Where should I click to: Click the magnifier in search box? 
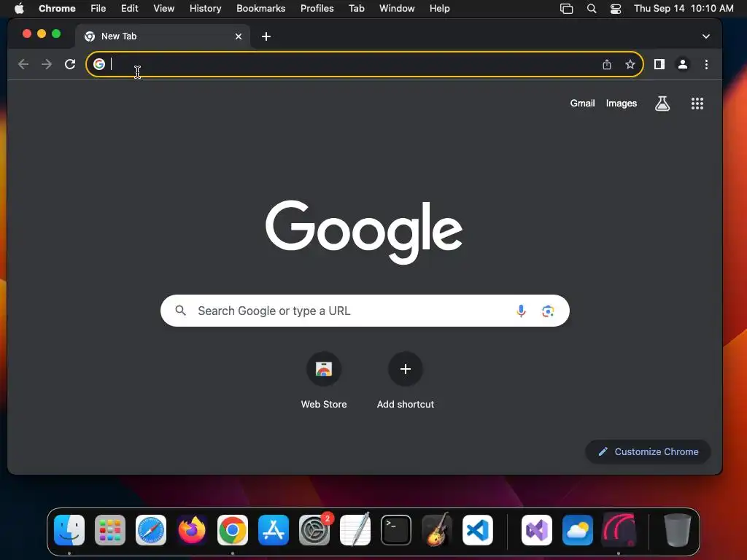click(181, 311)
